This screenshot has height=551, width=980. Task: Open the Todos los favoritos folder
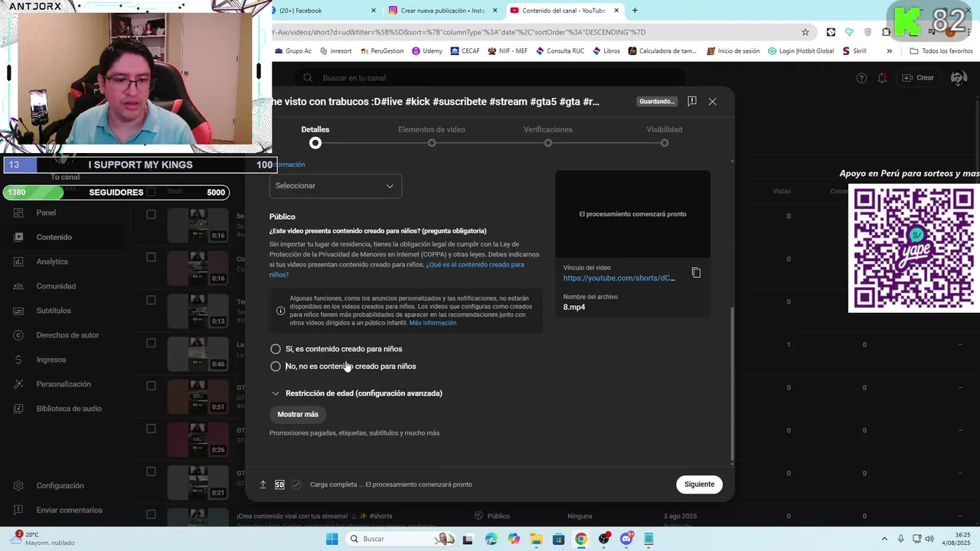[942, 51]
